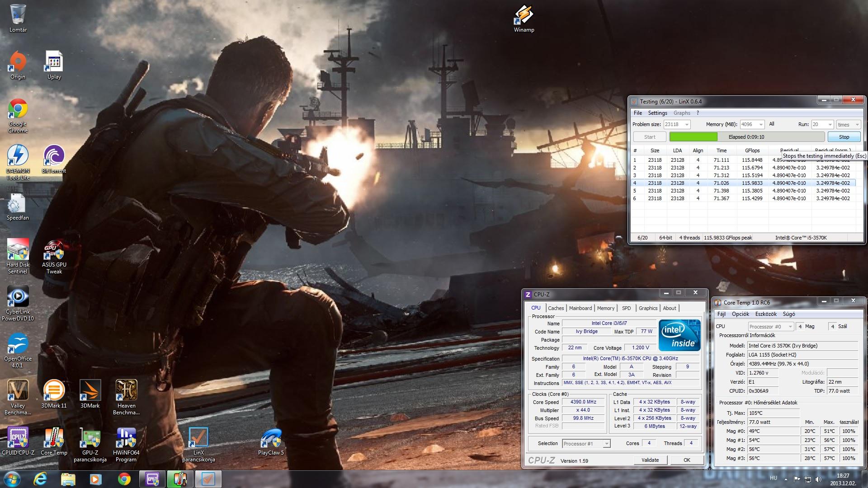Select the Core Temp desktop icon
Image resolution: width=868 pixels, height=488 pixels.
(54, 441)
